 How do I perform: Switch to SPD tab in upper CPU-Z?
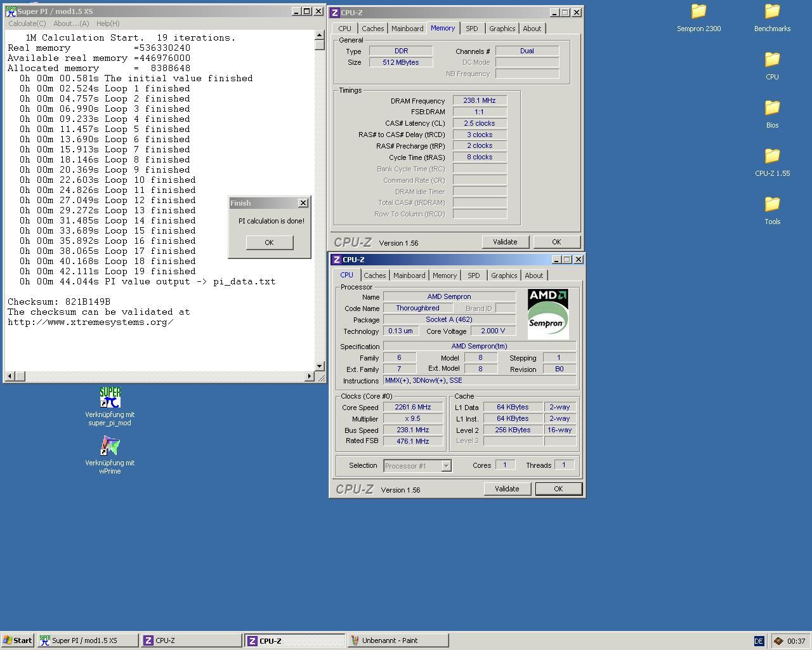(471, 29)
